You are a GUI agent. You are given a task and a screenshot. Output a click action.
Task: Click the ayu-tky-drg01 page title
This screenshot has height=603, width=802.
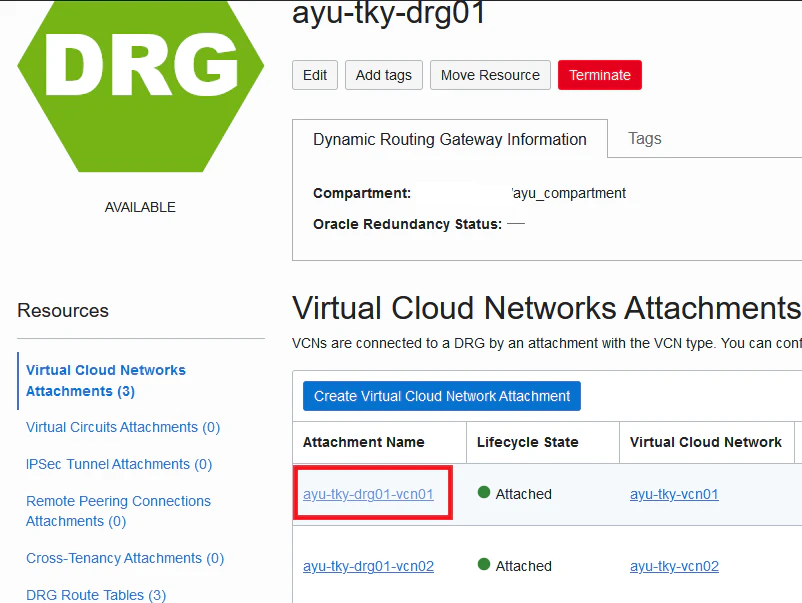[x=388, y=13]
